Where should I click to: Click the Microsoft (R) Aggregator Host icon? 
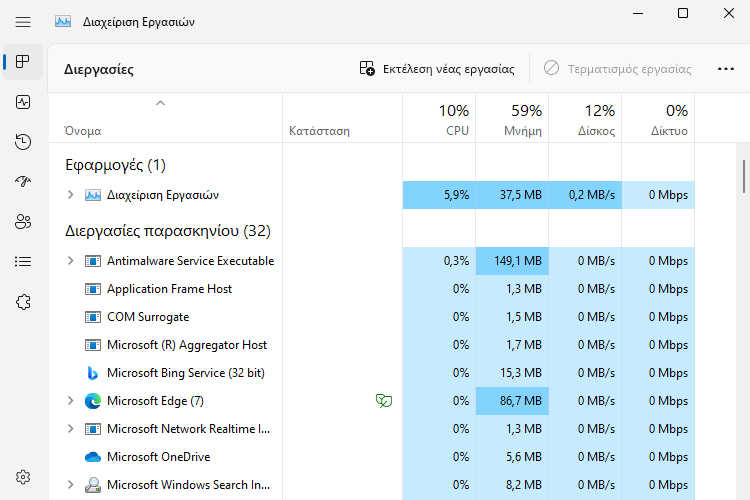coord(93,345)
